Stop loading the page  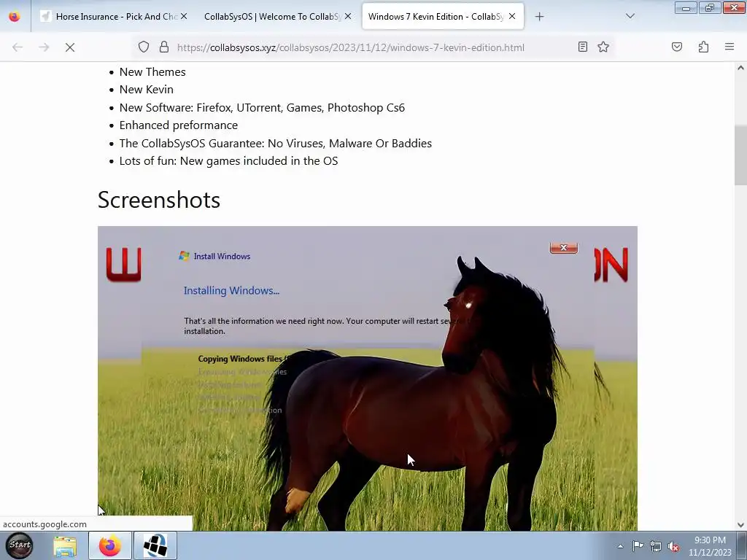(70, 47)
